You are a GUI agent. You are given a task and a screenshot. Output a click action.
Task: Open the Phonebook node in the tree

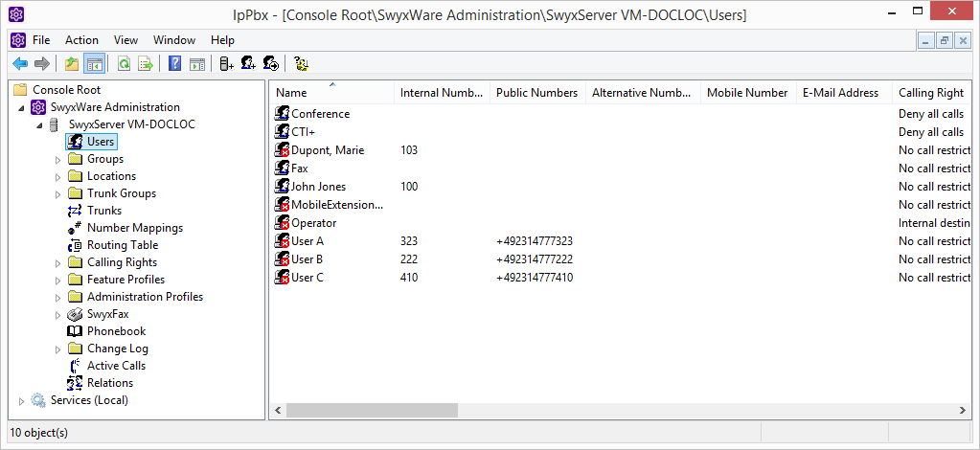(x=116, y=331)
